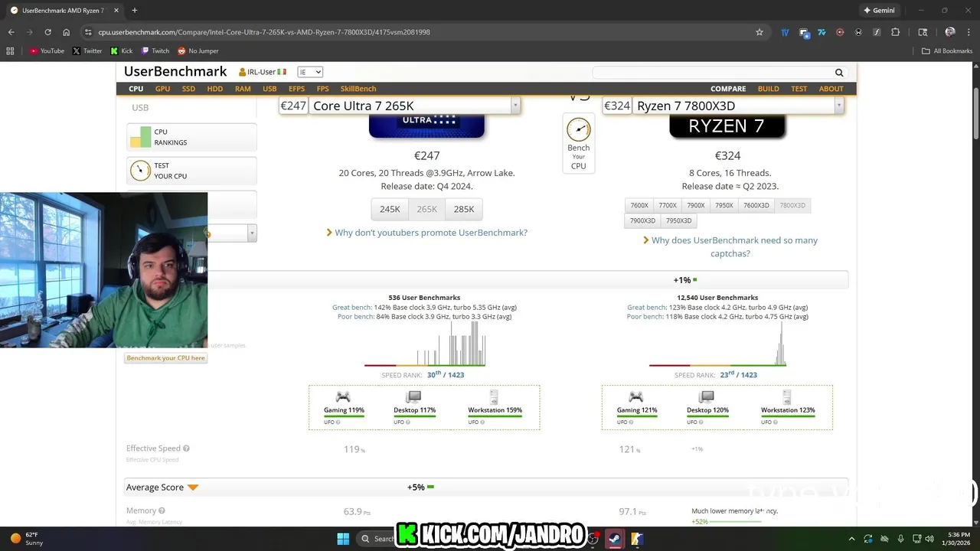Click the Italian flag next to IRL-User
The width and height of the screenshot is (980, 551).
[x=282, y=72]
